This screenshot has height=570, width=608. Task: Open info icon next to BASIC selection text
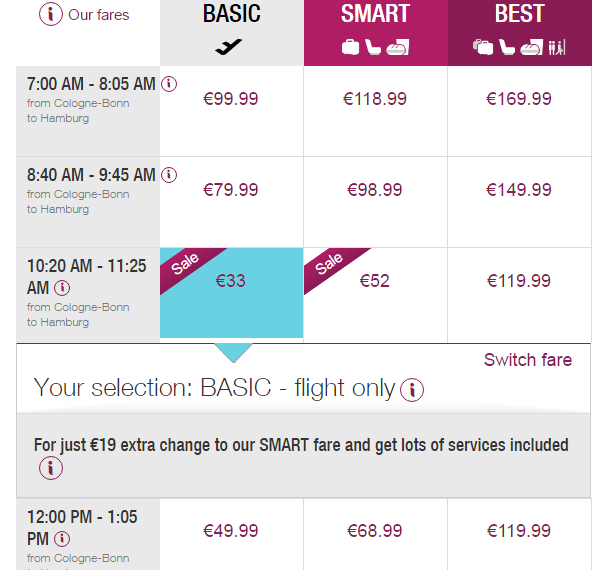point(412,390)
